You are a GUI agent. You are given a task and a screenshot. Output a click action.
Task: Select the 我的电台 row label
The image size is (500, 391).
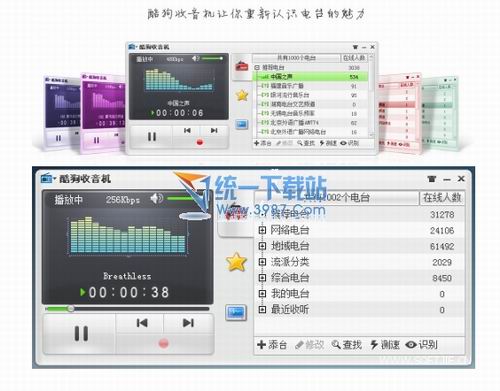[x=290, y=294]
